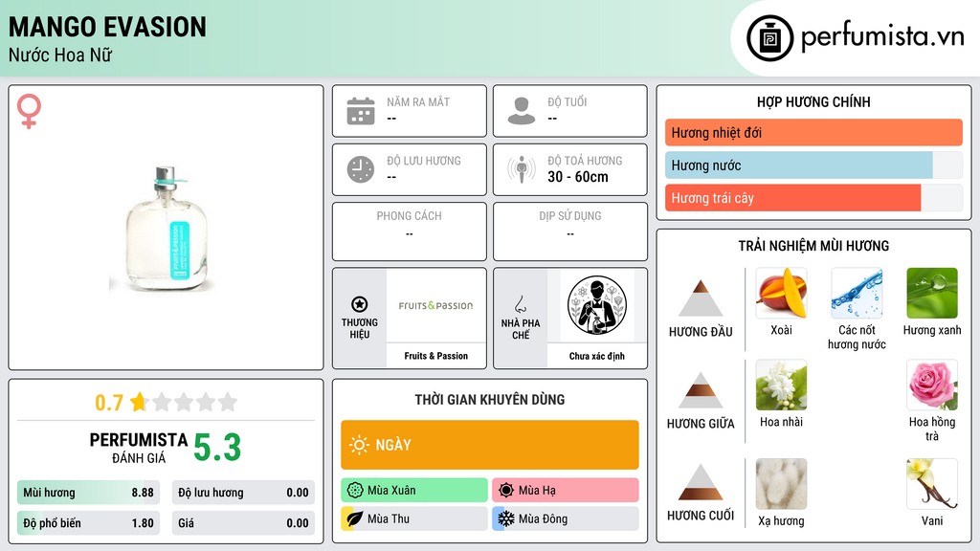This screenshot has width=980, height=551.
Task: Click the calendar icon for release year
Action: point(361,111)
